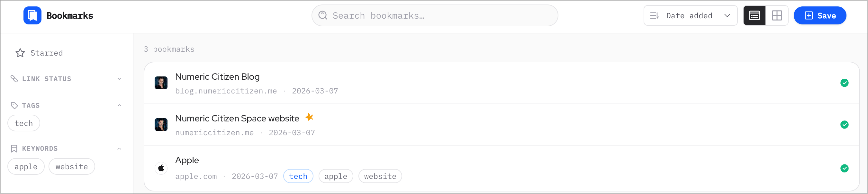Click the star on Numeric Citizen Space website

pyautogui.click(x=309, y=117)
